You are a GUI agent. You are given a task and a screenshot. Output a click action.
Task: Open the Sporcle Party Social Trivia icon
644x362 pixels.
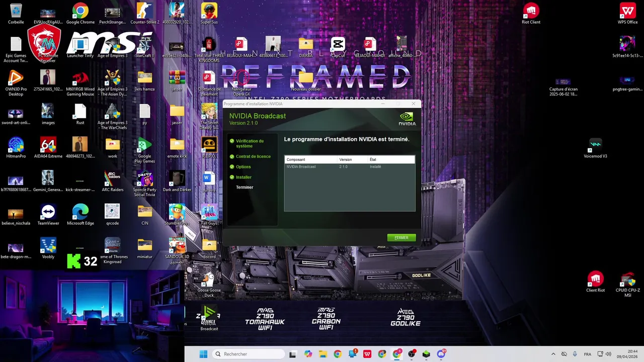click(x=145, y=184)
